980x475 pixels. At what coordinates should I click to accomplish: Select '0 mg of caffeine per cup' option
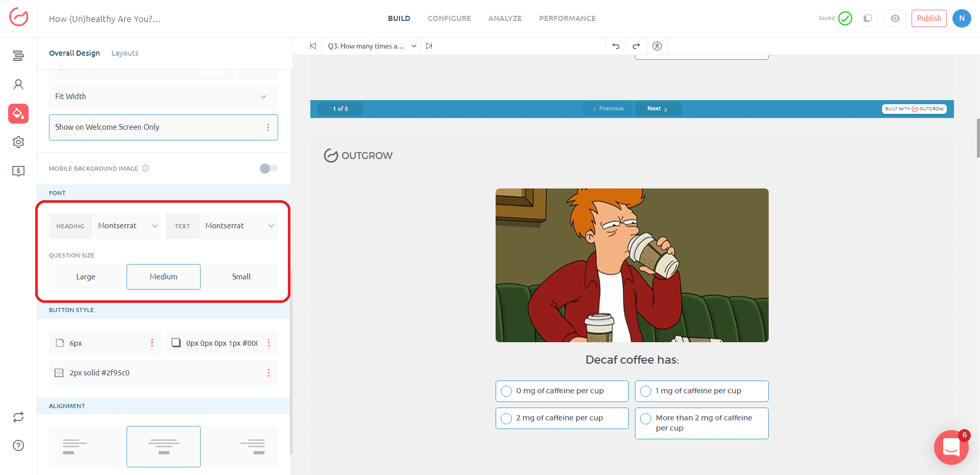click(562, 391)
